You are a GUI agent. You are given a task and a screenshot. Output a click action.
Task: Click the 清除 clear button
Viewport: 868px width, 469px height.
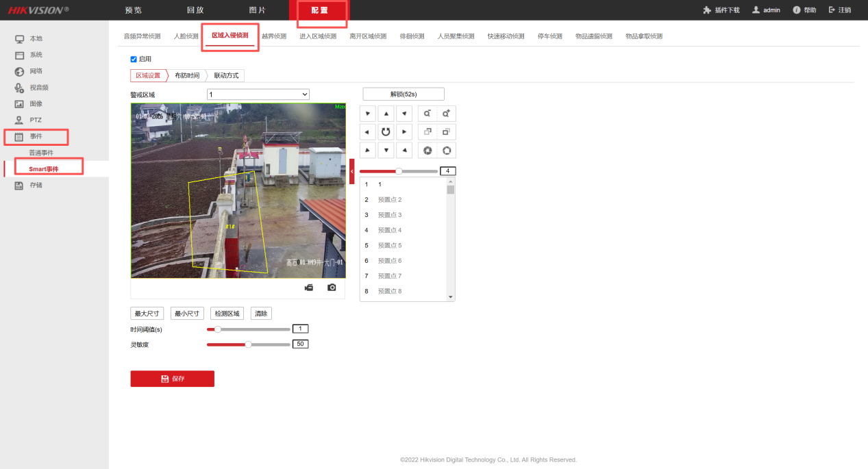[260, 314]
